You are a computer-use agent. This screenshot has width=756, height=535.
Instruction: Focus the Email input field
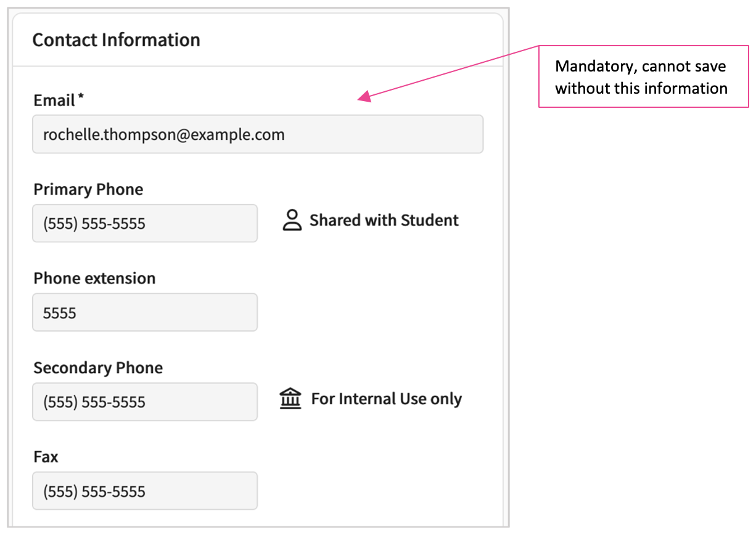point(258,134)
